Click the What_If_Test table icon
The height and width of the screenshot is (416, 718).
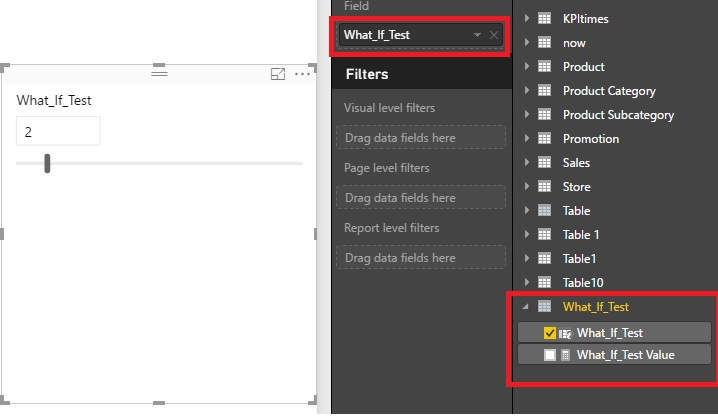coord(544,306)
